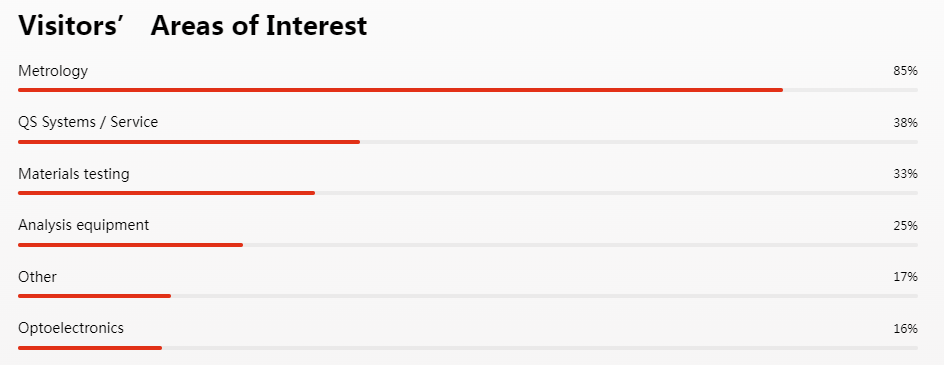The image size is (944, 365).
Task: Click the Materials testing label
Action: tap(73, 175)
